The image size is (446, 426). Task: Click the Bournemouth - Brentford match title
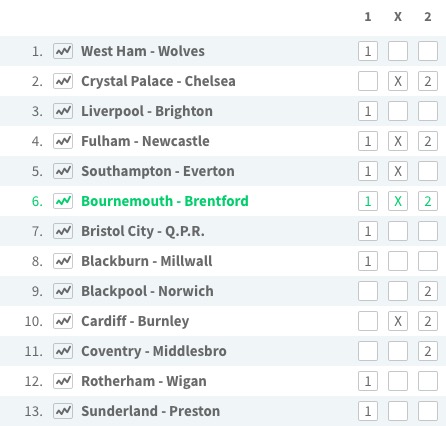pyautogui.click(x=165, y=201)
